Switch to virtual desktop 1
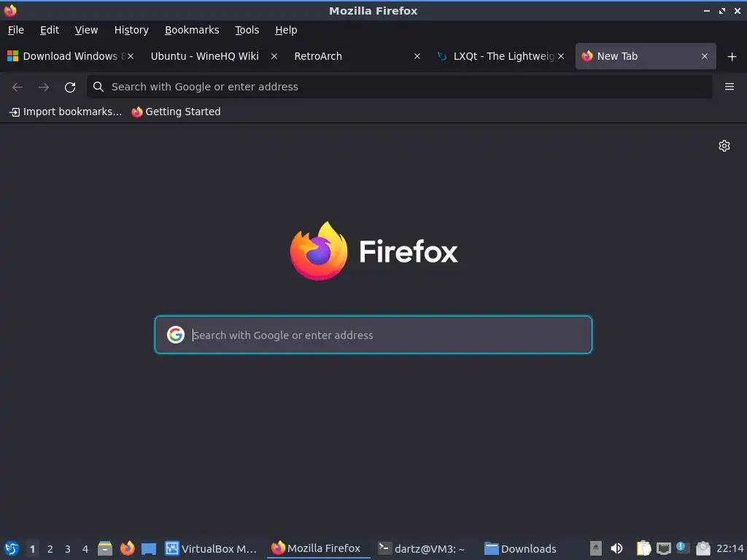 [32, 549]
